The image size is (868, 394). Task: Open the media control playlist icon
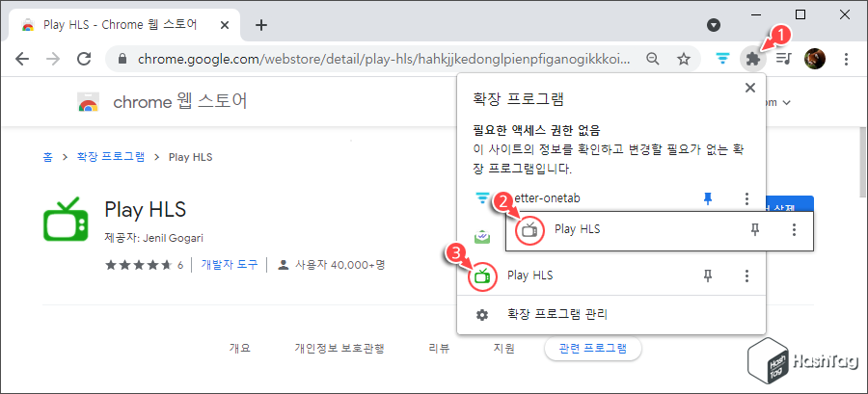click(783, 59)
